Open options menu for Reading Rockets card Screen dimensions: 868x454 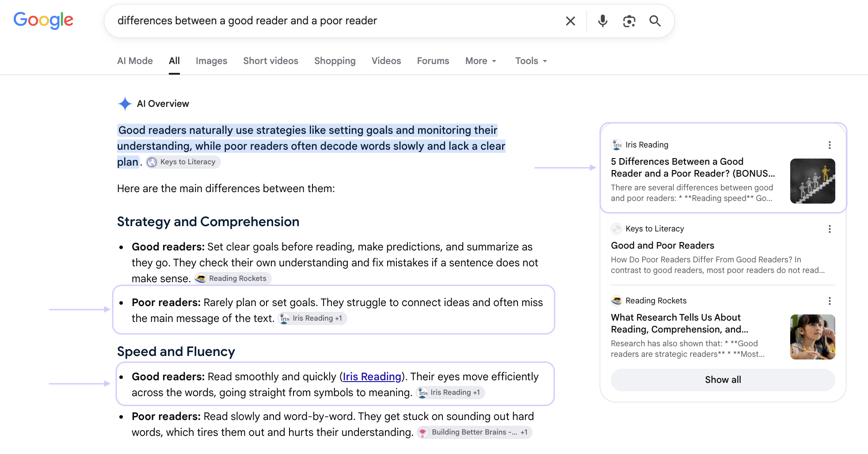[x=830, y=301]
